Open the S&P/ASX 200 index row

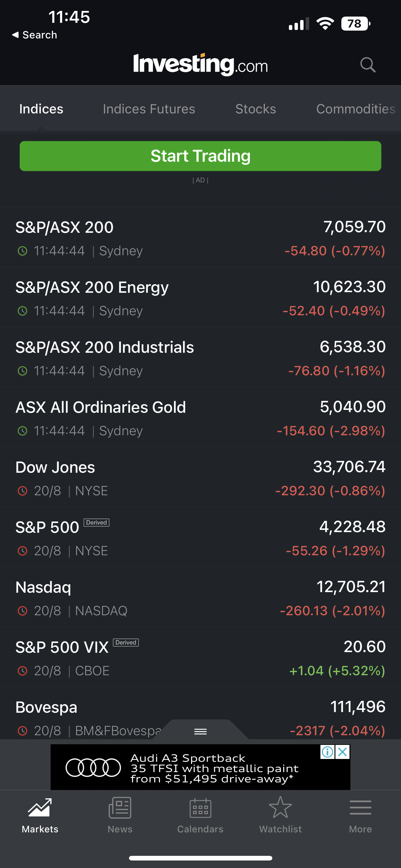tap(200, 237)
